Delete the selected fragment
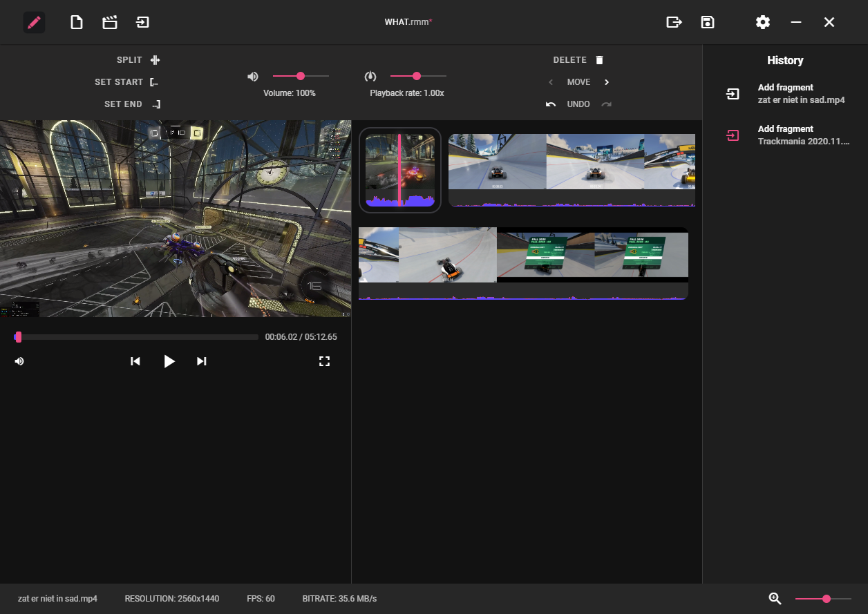 579,60
